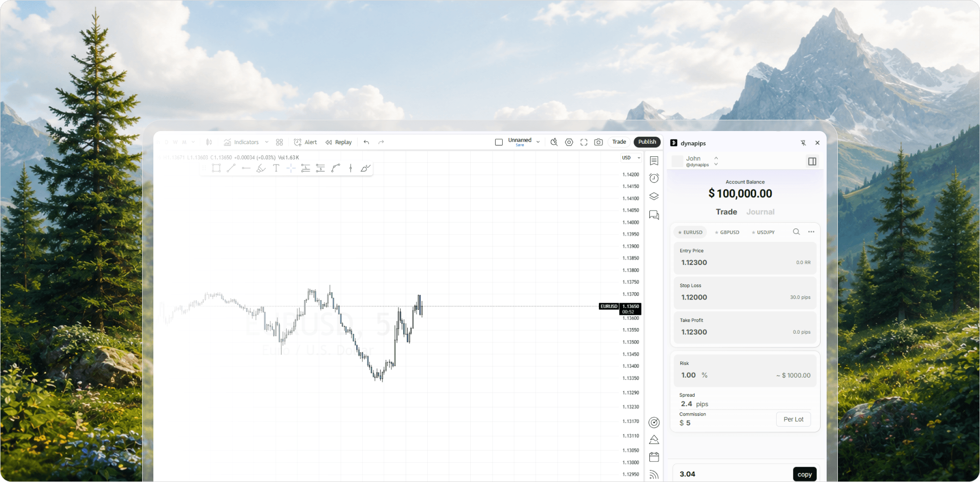Open the chats sidebar icon
Viewport: 980px width, 482px height.
[654, 215]
